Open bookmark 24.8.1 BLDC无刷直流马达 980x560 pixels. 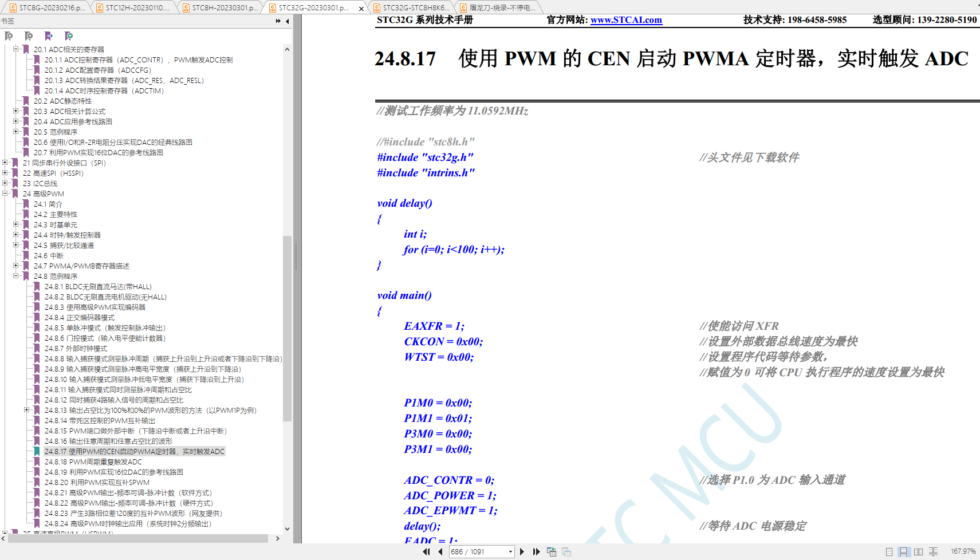(98, 286)
